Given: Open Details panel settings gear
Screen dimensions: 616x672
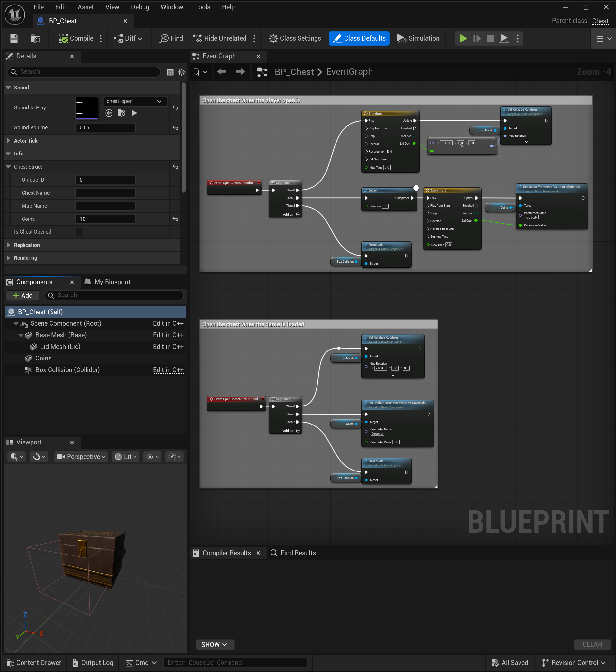Looking at the screenshot, I should click(x=182, y=72).
